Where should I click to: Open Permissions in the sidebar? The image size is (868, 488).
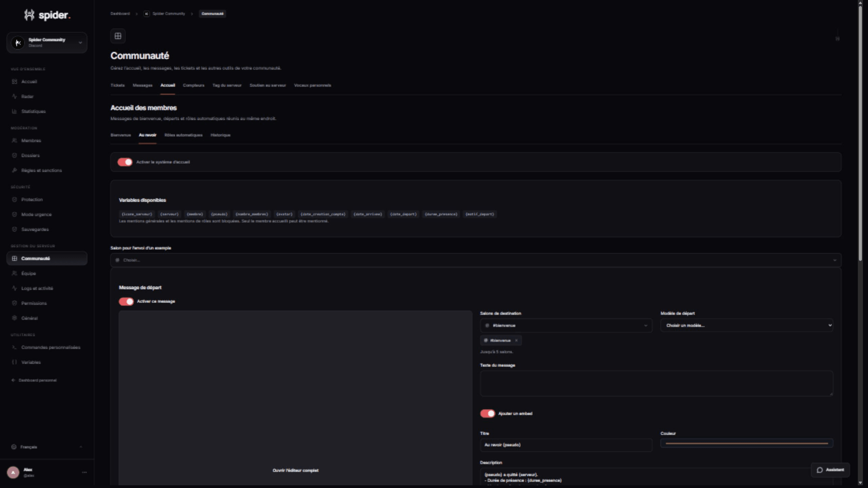pyautogui.click(x=47, y=303)
